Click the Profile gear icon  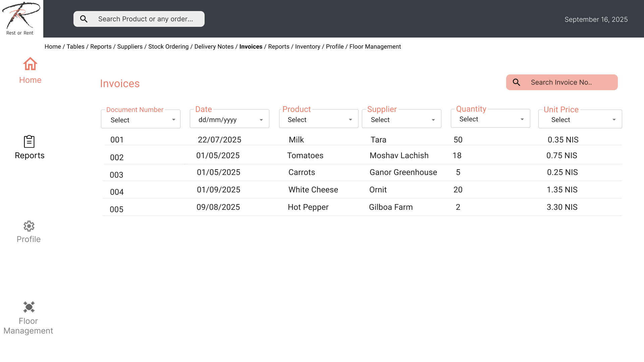[29, 226]
